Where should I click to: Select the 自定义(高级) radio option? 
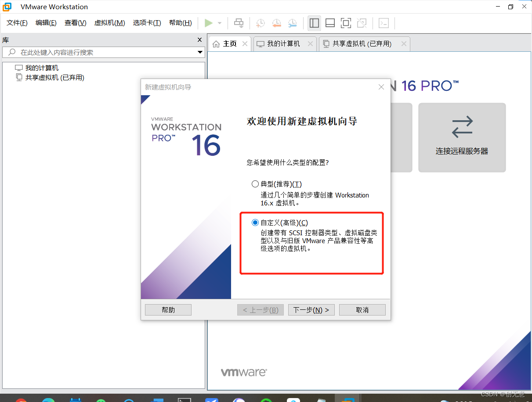(255, 223)
